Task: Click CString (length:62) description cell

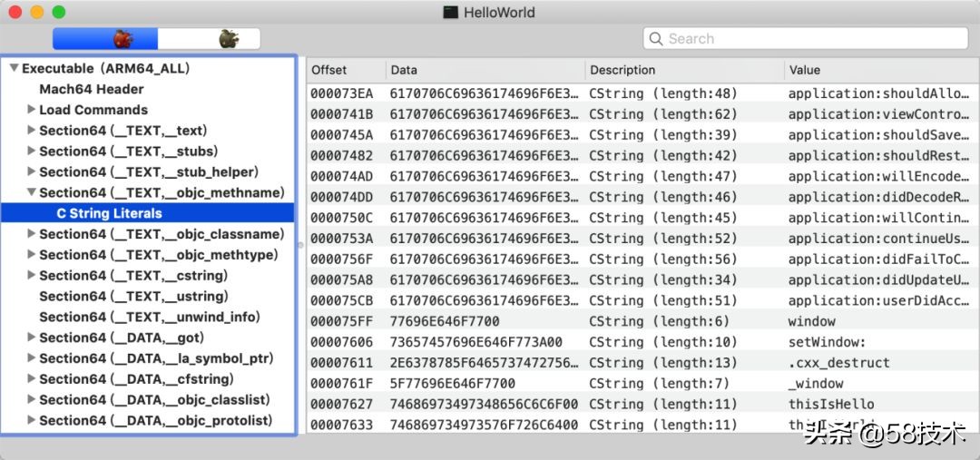Action: [x=663, y=114]
